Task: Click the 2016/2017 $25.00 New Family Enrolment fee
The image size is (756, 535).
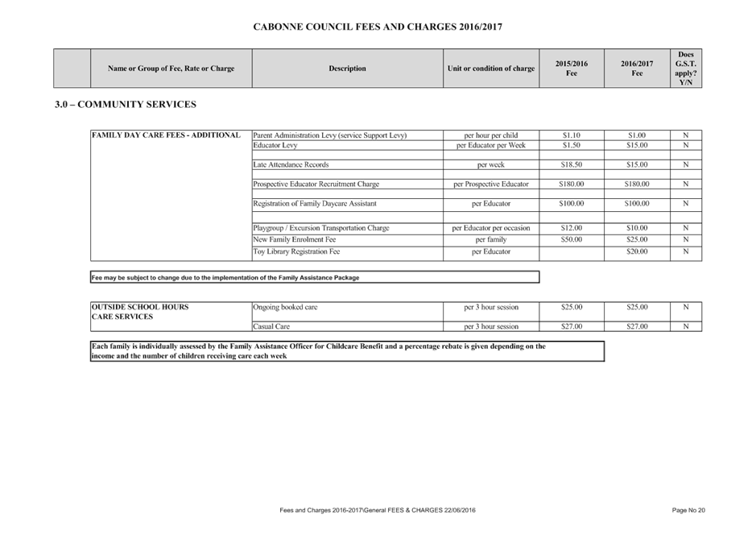Action: click(637, 240)
